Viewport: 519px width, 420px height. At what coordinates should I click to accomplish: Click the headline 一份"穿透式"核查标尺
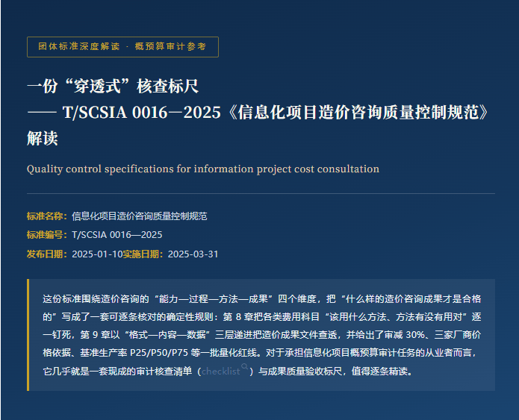[113, 87]
